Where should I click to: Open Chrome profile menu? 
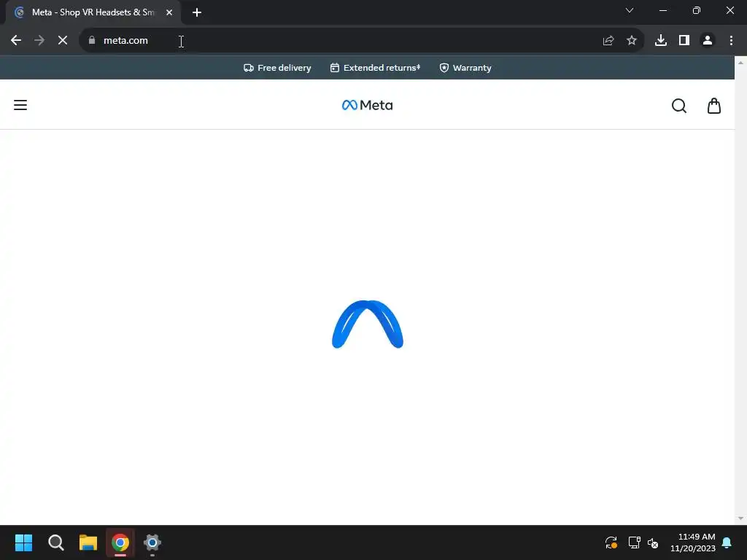pos(708,41)
